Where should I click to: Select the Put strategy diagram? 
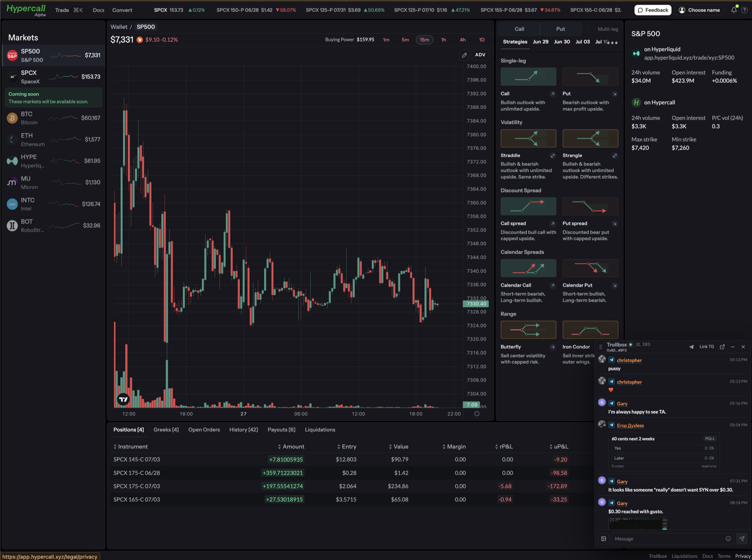point(590,76)
